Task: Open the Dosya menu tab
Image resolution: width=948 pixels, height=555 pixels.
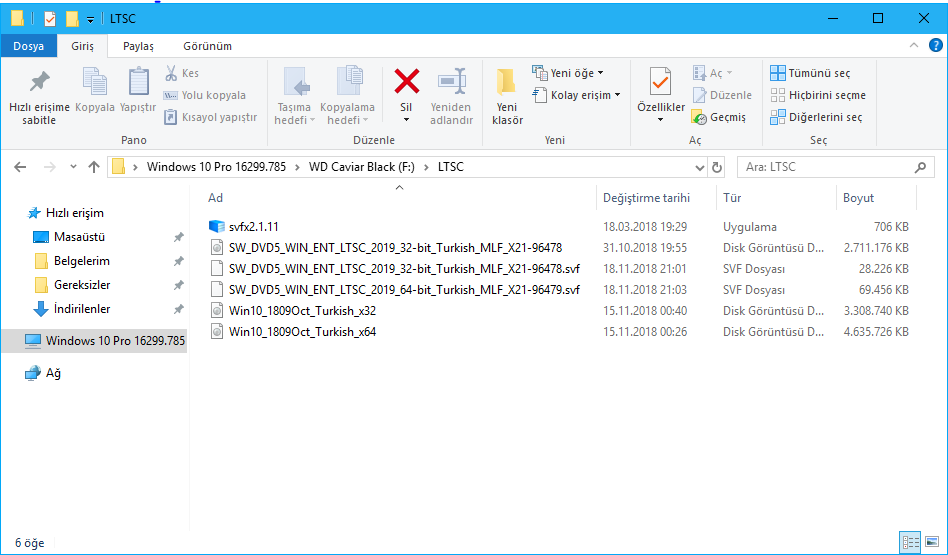Action: (28, 46)
